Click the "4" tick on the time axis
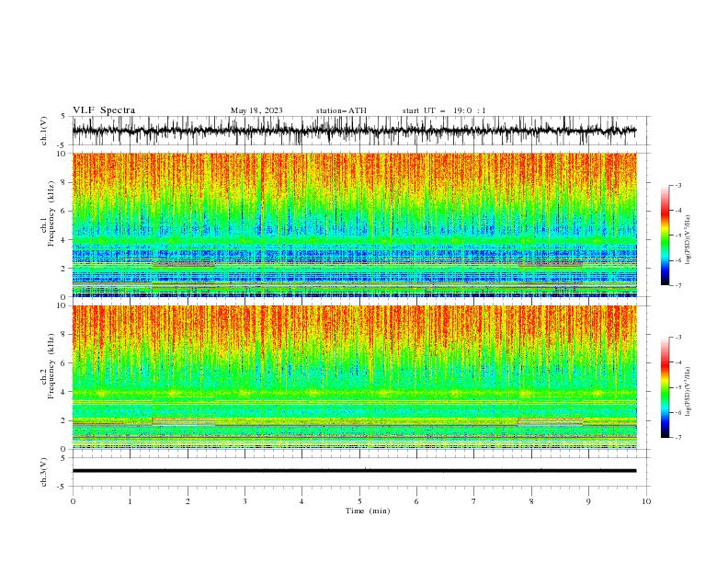 click(301, 501)
